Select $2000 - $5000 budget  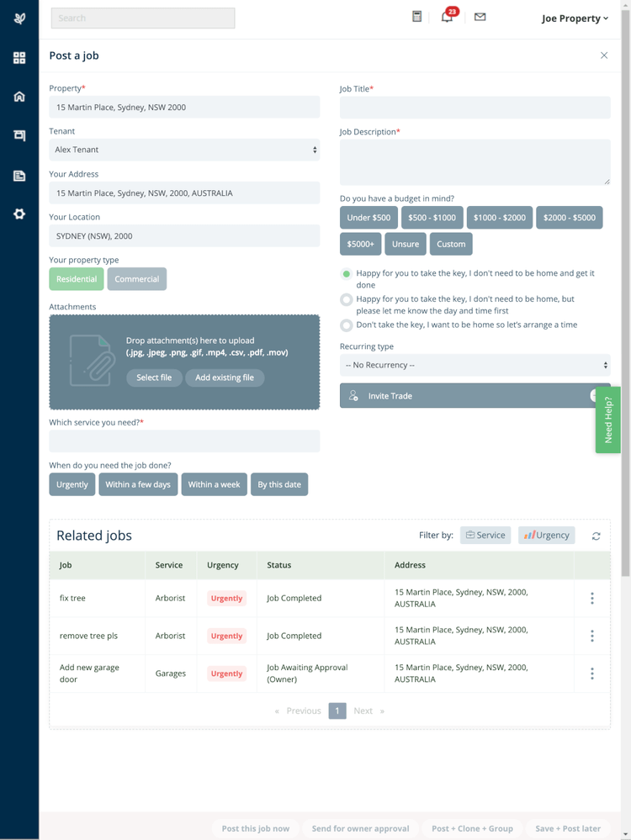pyautogui.click(x=570, y=218)
